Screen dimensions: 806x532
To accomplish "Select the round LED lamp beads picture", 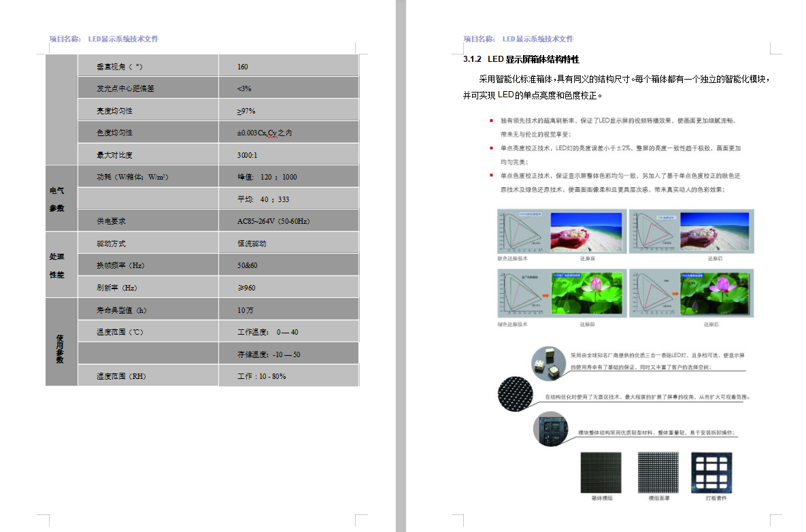I will point(549,361).
